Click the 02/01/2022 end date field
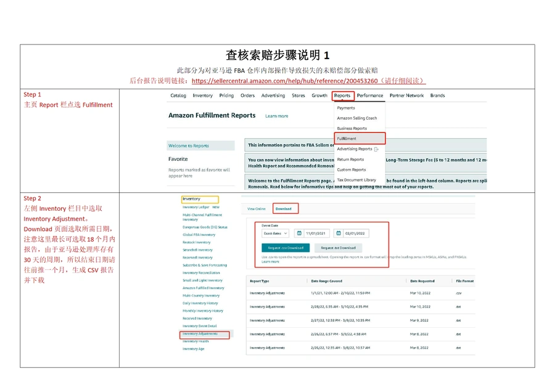555x392 pixels. click(351, 234)
